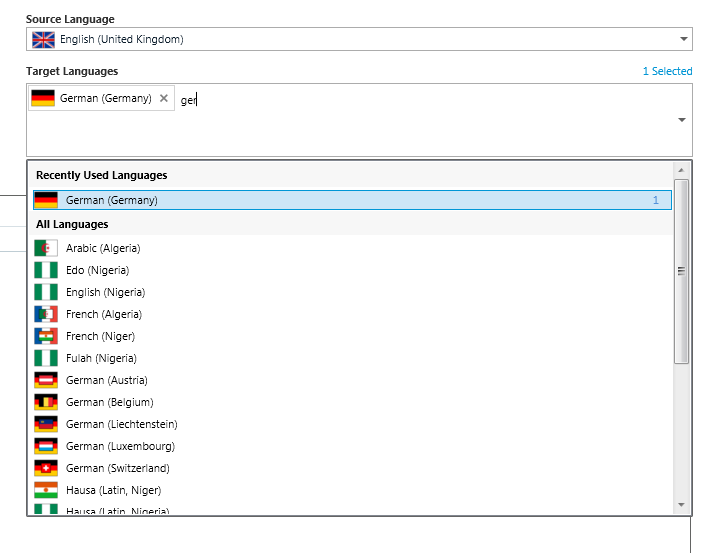This screenshot has width=709, height=553.
Task: Click the UK flag in Source Language
Action: click(x=43, y=40)
